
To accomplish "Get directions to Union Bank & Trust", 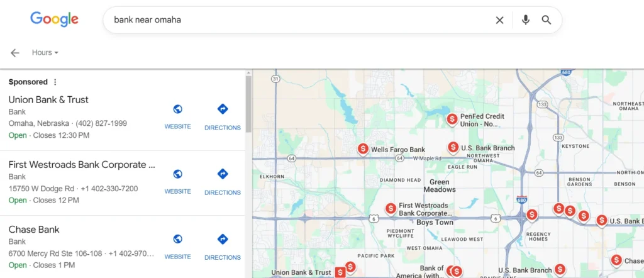I will (x=223, y=116).
